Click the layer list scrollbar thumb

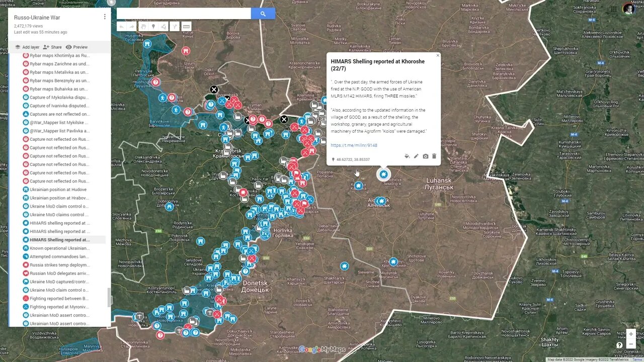pos(109,298)
